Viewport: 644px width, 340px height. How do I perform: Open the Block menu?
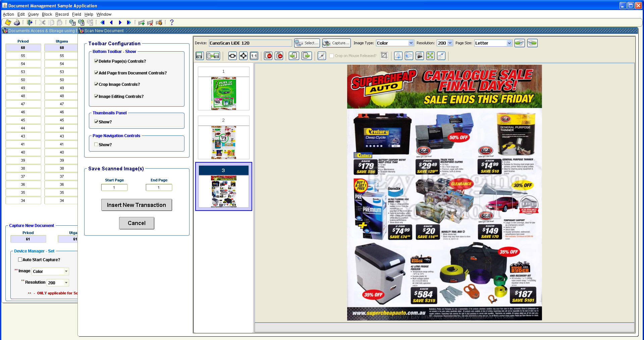click(47, 14)
